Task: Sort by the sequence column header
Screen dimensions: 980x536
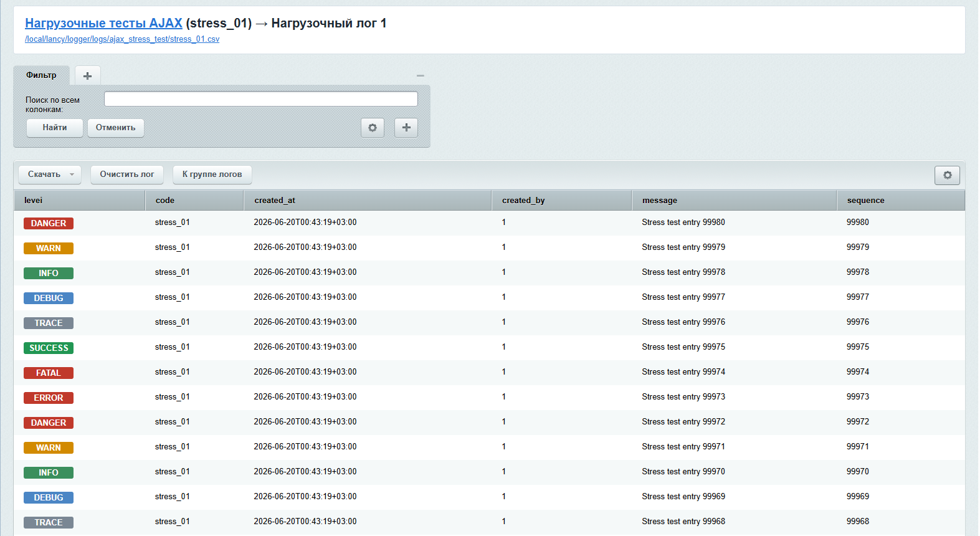Action: [901, 201]
